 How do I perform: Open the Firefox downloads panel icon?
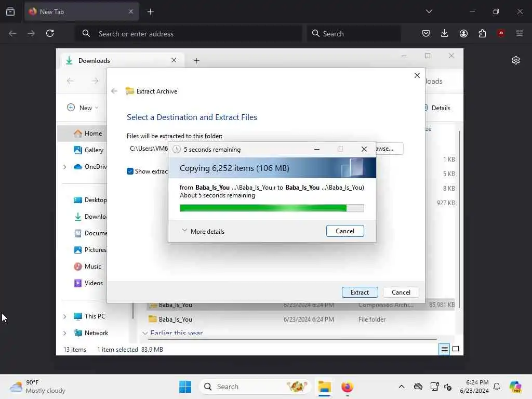pyautogui.click(x=445, y=33)
